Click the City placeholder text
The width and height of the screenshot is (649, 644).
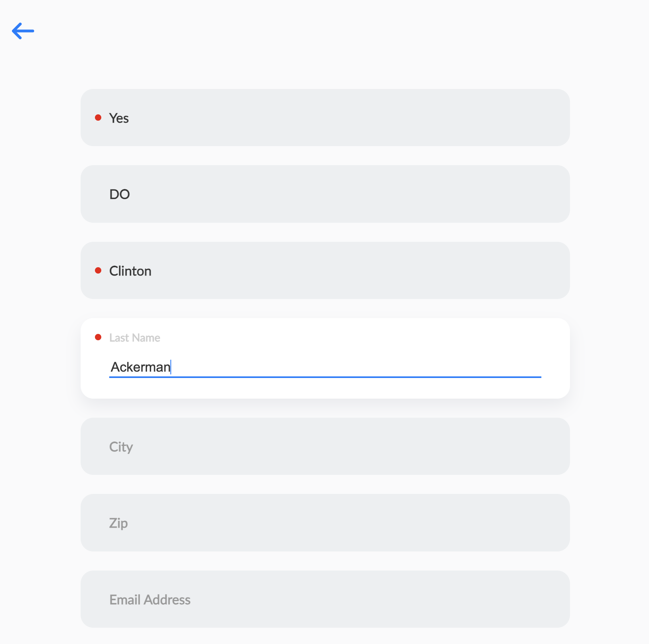tap(121, 447)
